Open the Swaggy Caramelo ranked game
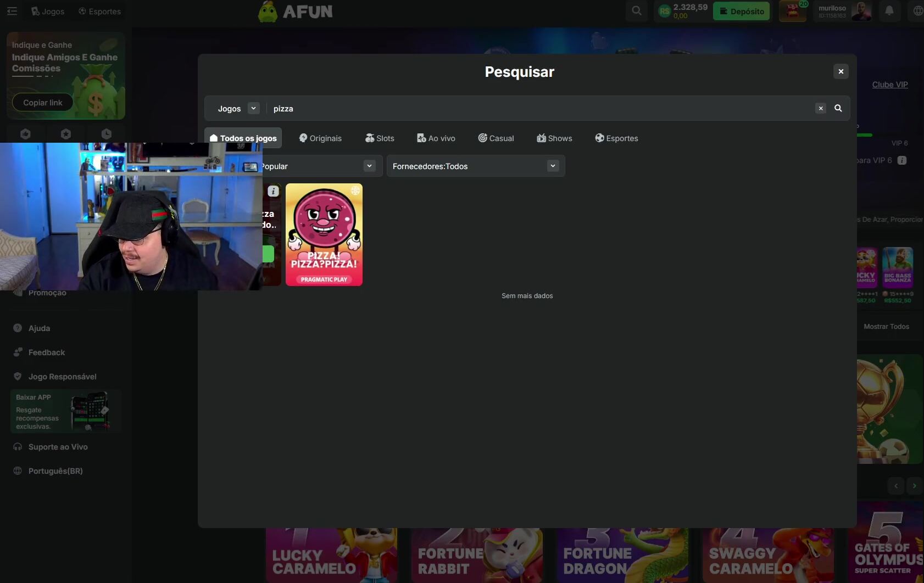This screenshot has height=583, width=924. coord(768,555)
